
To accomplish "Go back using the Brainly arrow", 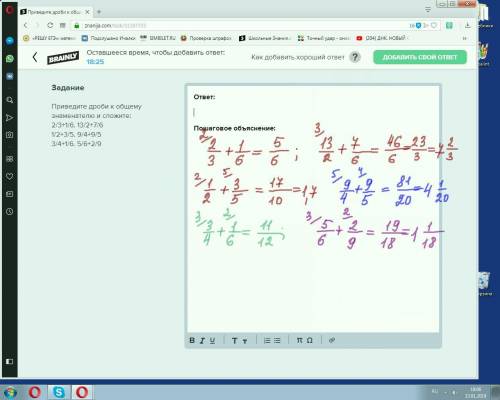I will [x=35, y=57].
